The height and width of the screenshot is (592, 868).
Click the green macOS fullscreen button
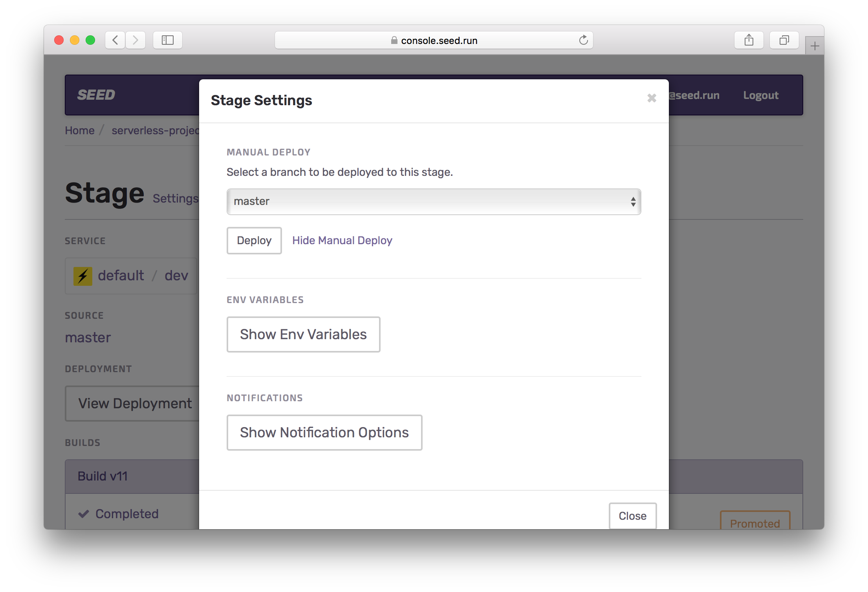pos(90,40)
